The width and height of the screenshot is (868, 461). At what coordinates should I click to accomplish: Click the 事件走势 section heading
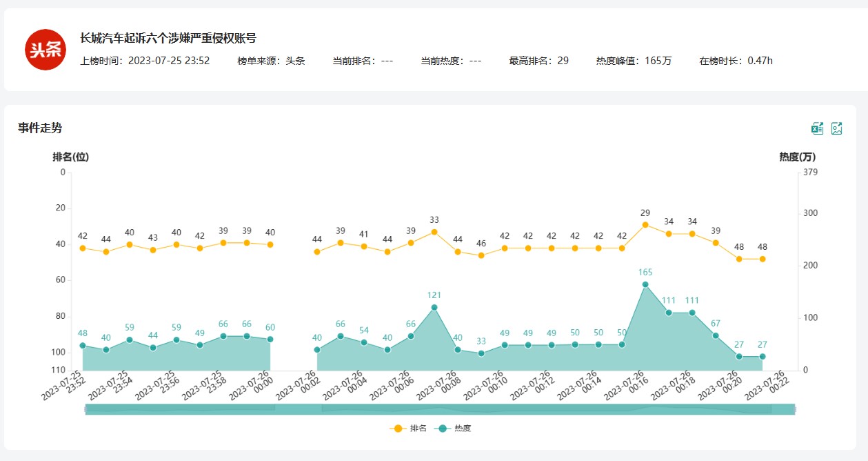40,128
